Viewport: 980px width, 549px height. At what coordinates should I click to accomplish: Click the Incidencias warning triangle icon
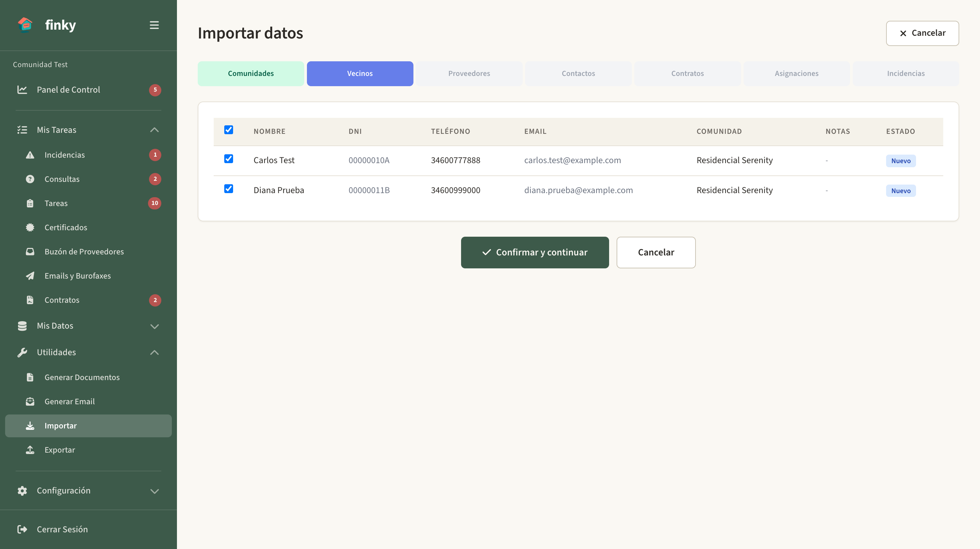(x=30, y=155)
